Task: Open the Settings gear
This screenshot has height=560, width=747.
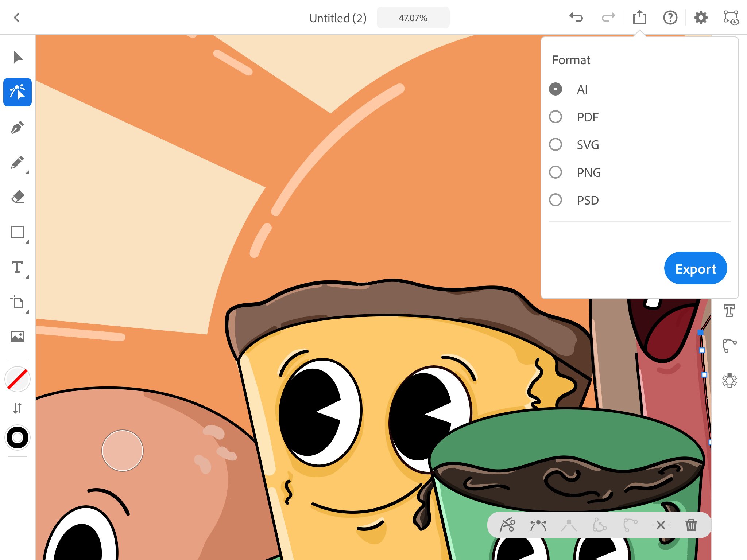Action: [x=701, y=17]
